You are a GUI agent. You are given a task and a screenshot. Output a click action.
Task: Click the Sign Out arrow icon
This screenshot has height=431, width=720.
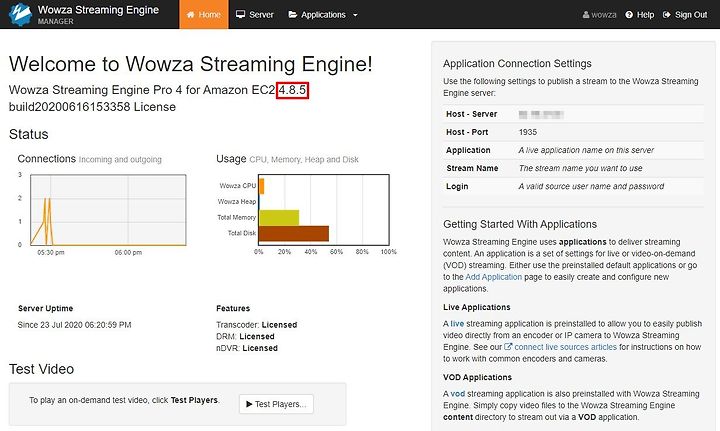click(667, 15)
